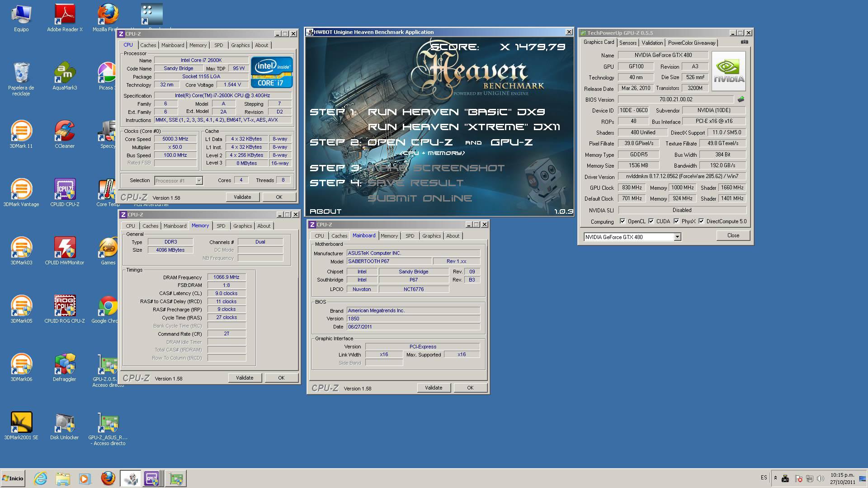
Task: Select SPD tab in CPU-Z Memory window
Action: (x=221, y=226)
